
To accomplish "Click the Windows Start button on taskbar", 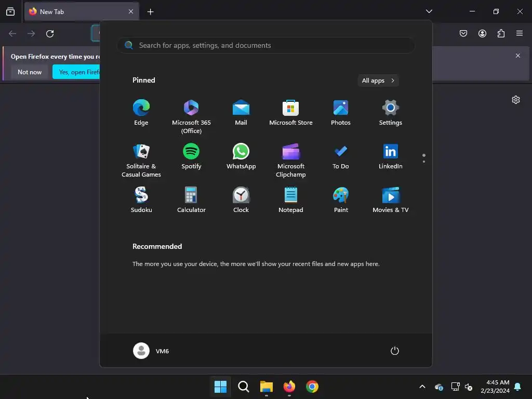I will [220, 387].
